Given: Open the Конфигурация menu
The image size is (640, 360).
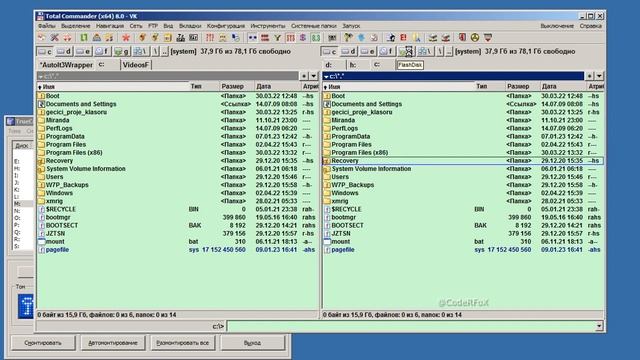Looking at the screenshot, I should [226, 26].
